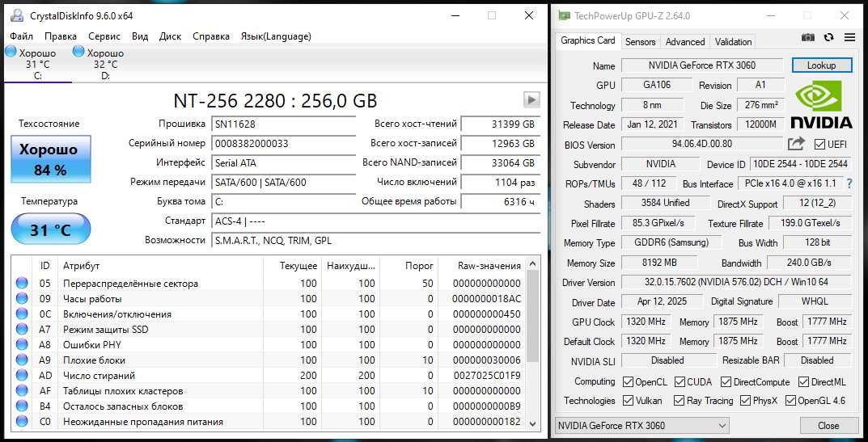The image size is (868, 442).
Task: Click the status orb for attribute A9
Action: [22, 360]
